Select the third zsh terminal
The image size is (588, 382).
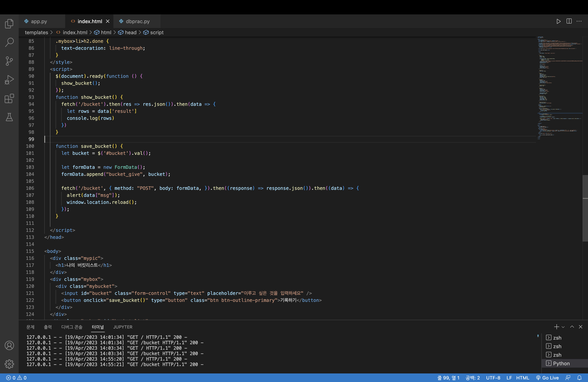[564, 355]
